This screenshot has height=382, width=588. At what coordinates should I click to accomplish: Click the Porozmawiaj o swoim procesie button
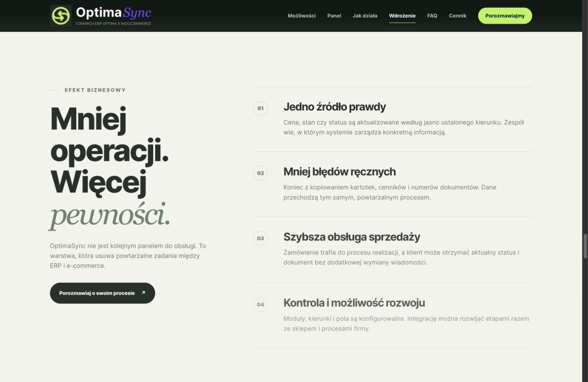(x=103, y=293)
